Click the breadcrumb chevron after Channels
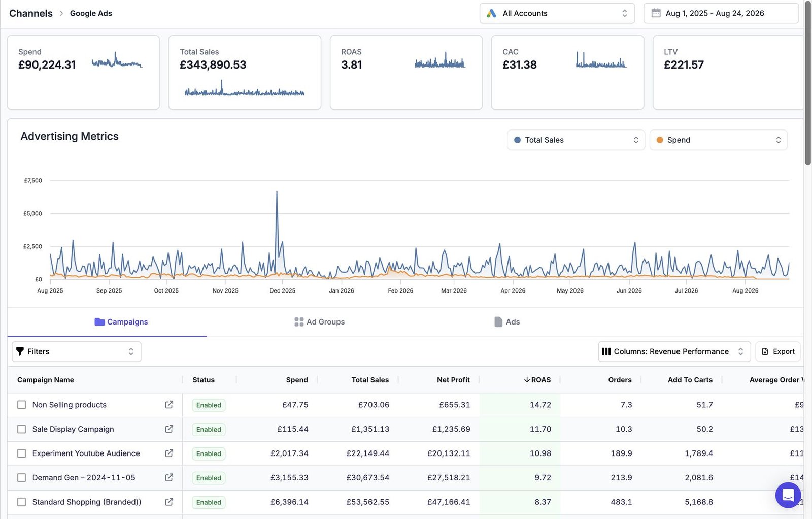This screenshot has width=812, height=519. click(x=61, y=13)
